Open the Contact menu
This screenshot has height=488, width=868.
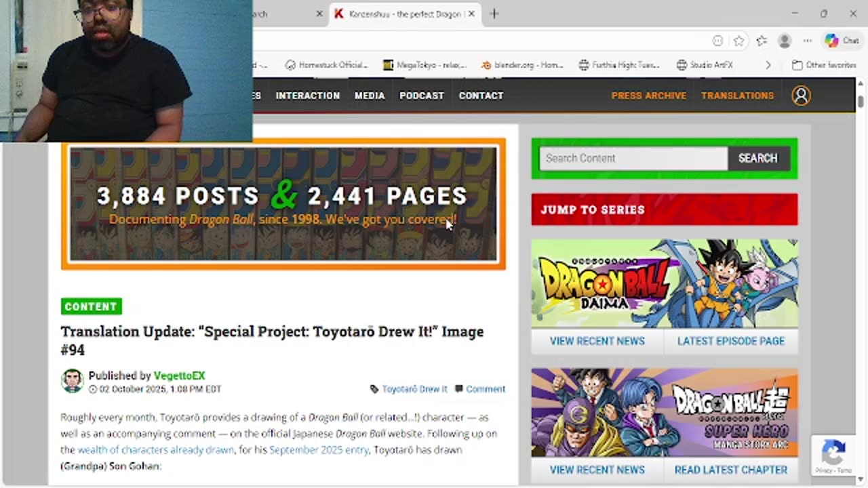pos(481,96)
